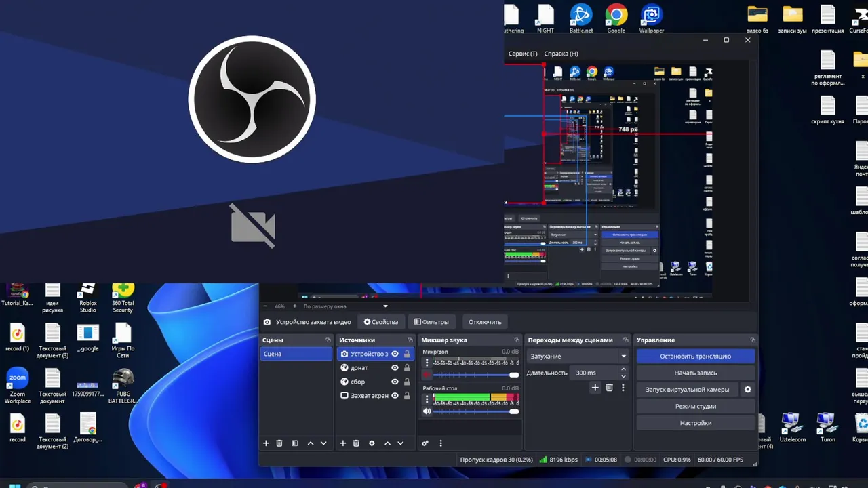Image resolution: width=868 pixels, height=488 pixels.
Task: Undock the Источники panel header icon
Action: click(410, 340)
